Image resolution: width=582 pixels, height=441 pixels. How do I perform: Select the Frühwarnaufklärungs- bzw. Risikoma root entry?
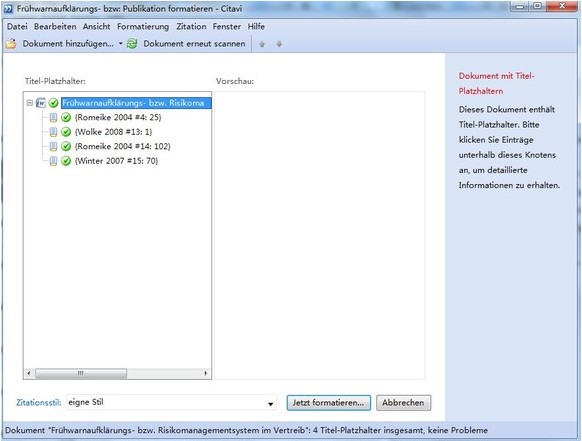tap(136, 103)
